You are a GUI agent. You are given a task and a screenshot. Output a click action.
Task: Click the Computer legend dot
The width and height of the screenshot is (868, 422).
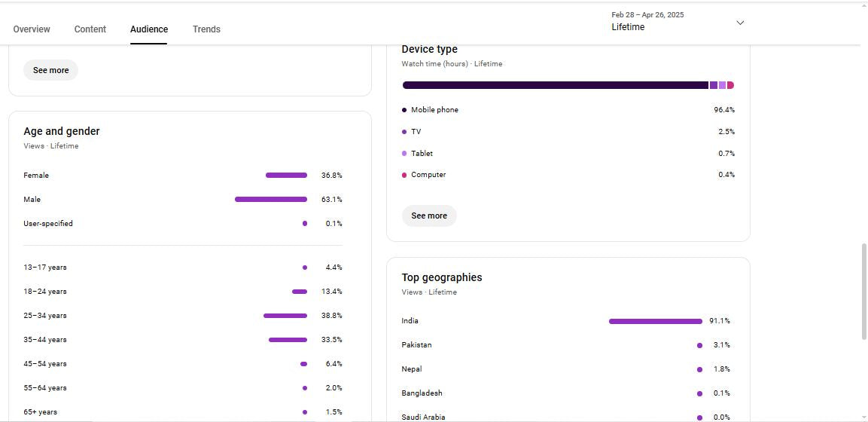click(404, 175)
